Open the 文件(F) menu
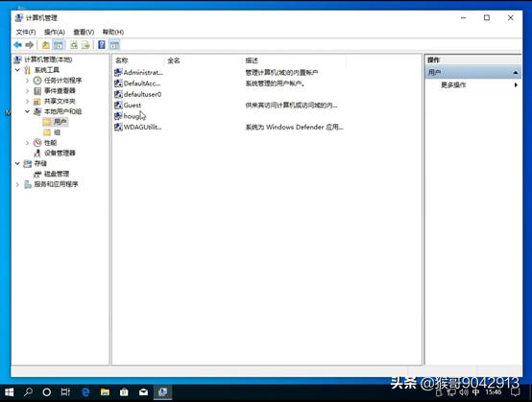532x402 pixels. click(26, 32)
